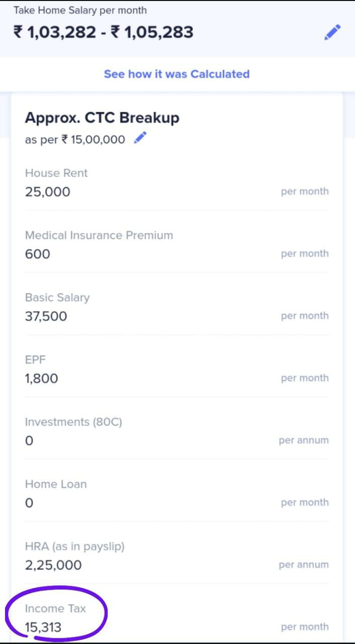Click the Investments (80C) value field
This screenshot has height=644, width=355.
29,441
